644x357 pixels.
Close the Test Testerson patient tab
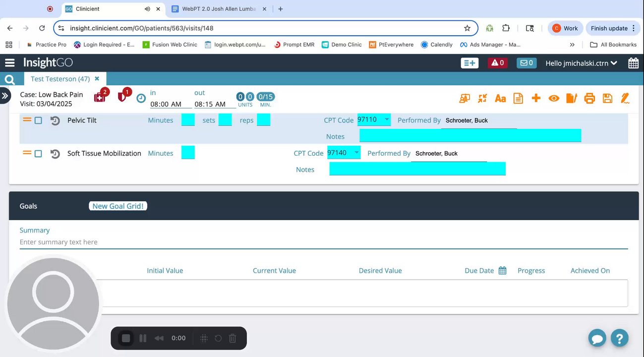coord(97,78)
